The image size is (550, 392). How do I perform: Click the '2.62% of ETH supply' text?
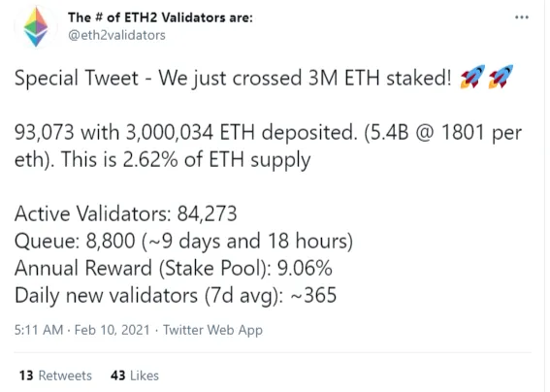pos(216,160)
